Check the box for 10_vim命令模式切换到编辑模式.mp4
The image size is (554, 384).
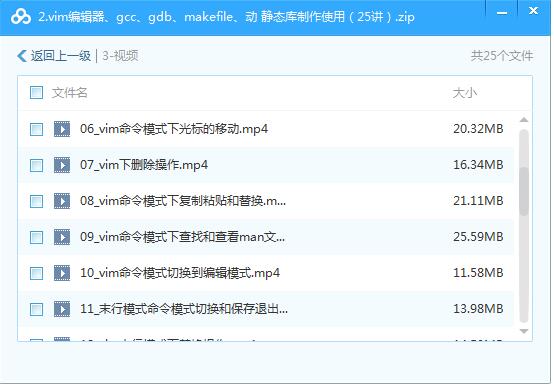click(x=36, y=273)
